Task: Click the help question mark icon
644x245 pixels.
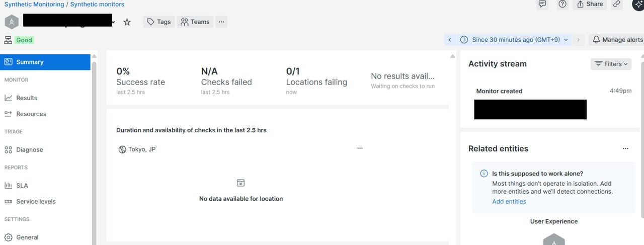Action: coord(562,4)
